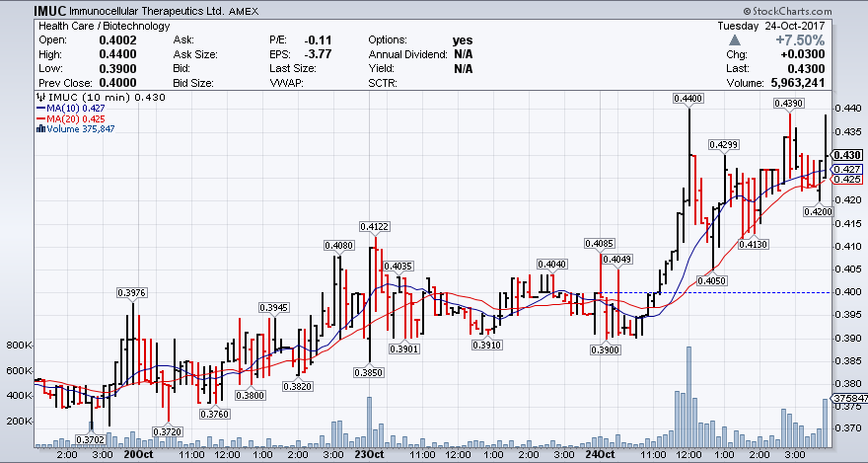Click the 0.4400 high price callout
Screen dimensions: 868x463
(x=687, y=99)
